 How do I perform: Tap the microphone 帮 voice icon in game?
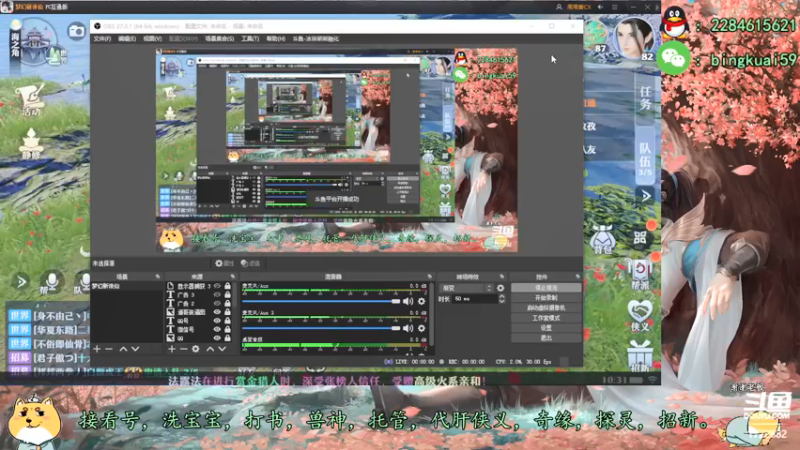[52, 282]
